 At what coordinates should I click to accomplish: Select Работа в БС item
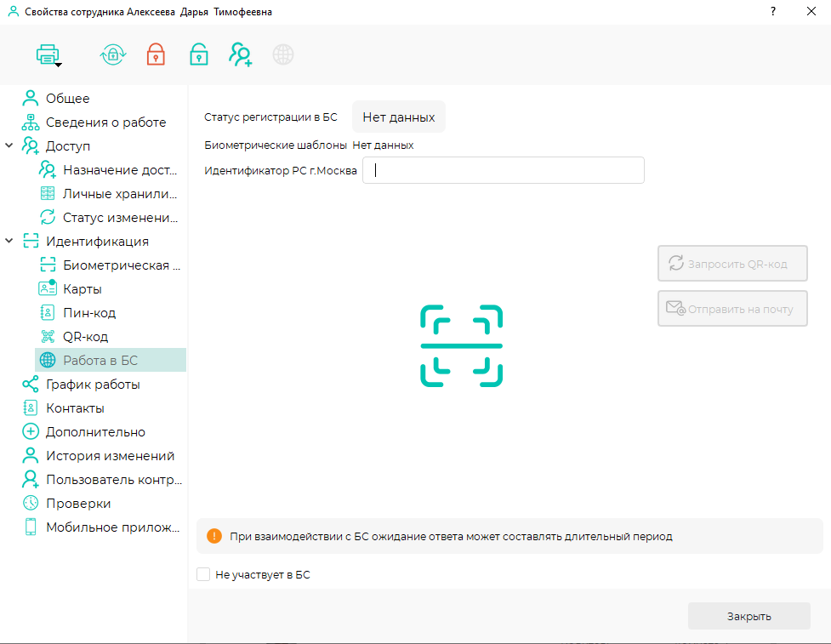(111, 360)
